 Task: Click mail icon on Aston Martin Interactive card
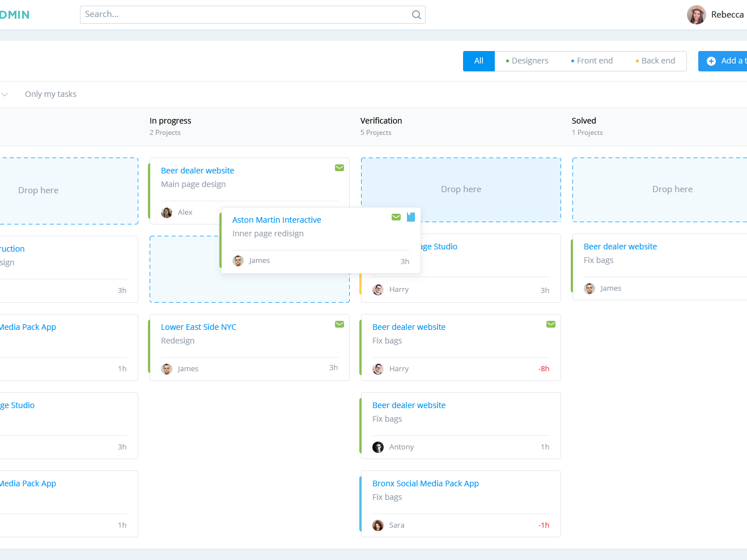[x=396, y=217]
